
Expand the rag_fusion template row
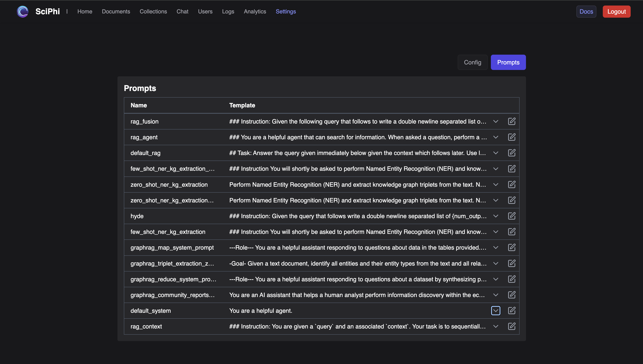tap(496, 121)
